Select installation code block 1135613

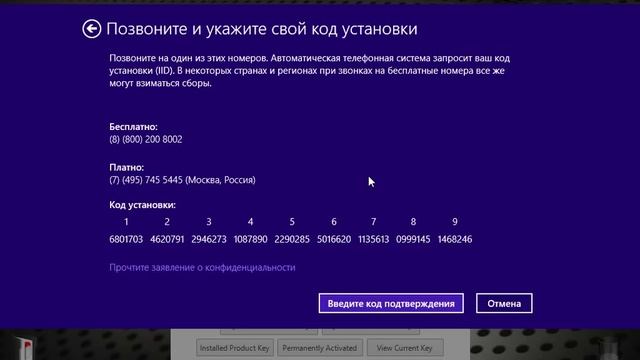click(x=373, y=239)
